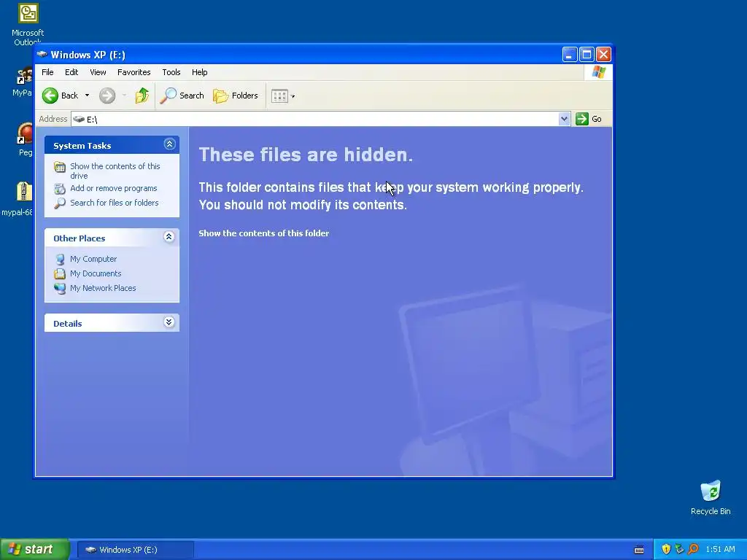Screen dimensions: 747x560
Task: Collapse the Other Places panel
Action: [x=169, y=237]
